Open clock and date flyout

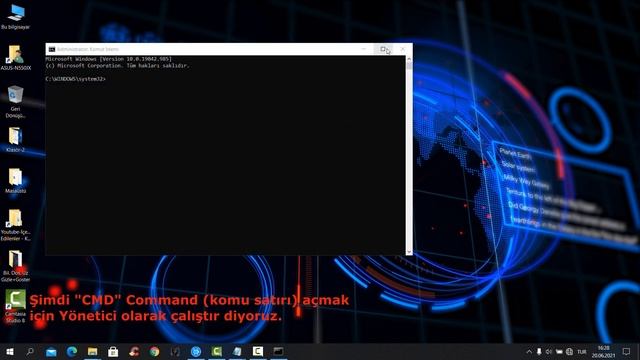coord(603,351)
